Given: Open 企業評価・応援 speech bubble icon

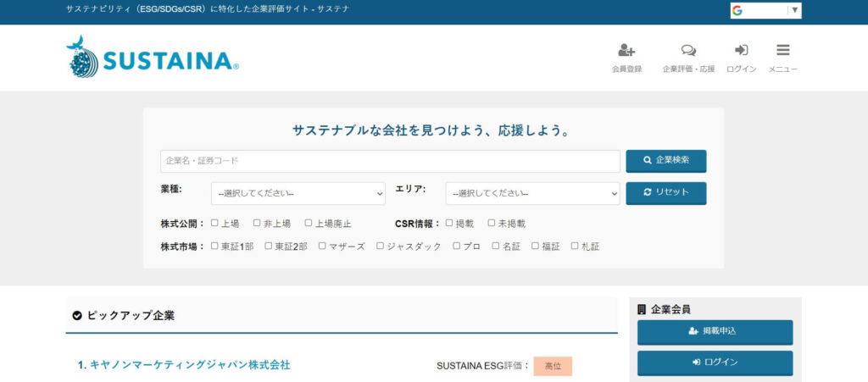Looking at the screenshot, I should [688, 50].
